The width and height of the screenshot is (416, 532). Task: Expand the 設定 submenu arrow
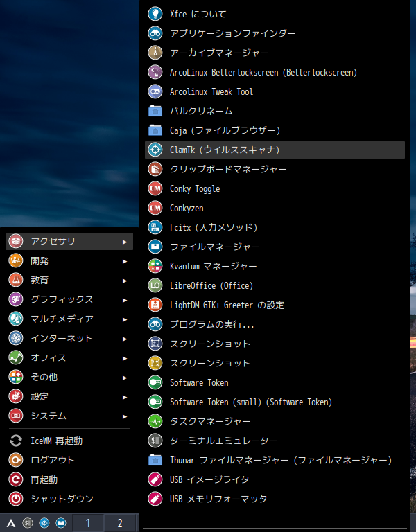(x=125, y=397)
